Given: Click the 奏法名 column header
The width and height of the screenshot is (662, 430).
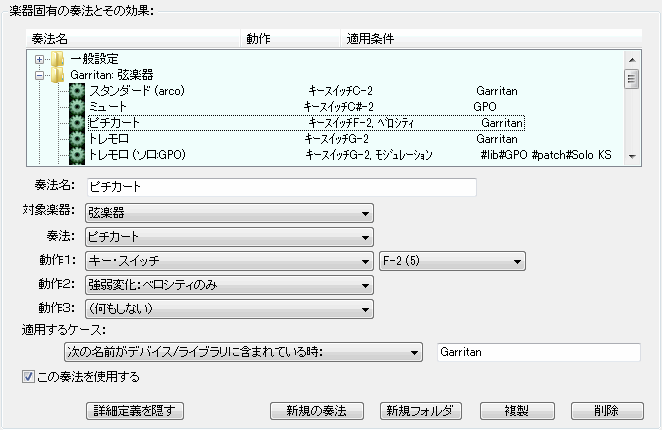Looking at the screenshot, I should click(x=133, y=39).
